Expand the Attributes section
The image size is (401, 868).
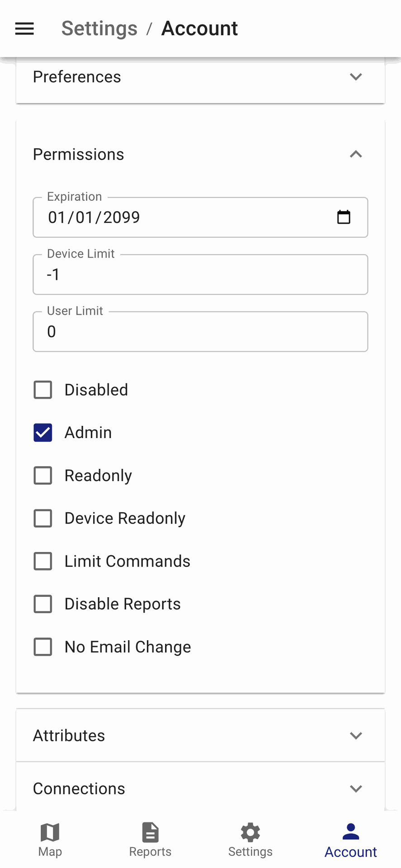point(200,736)
